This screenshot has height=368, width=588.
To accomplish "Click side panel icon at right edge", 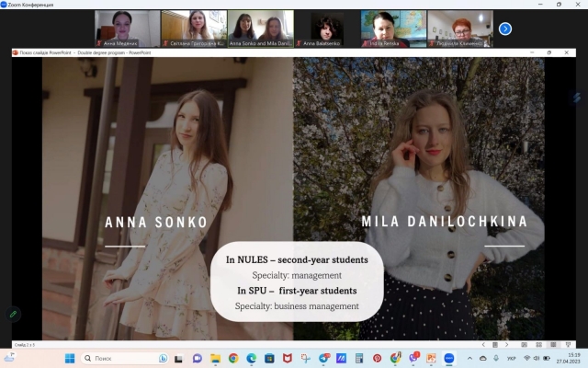I will (577, 98).
